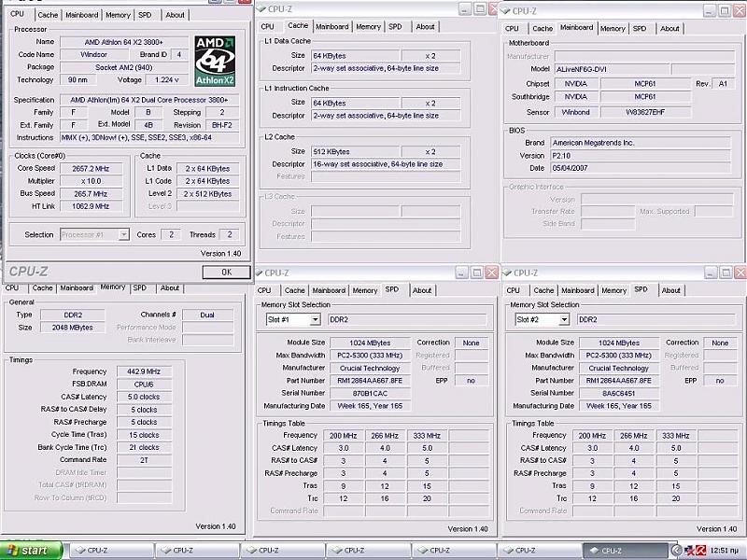Open SPD tab in the bottom-left Memory window
Viewport: 747px width, 560px height.
click(x=139, y=287)
